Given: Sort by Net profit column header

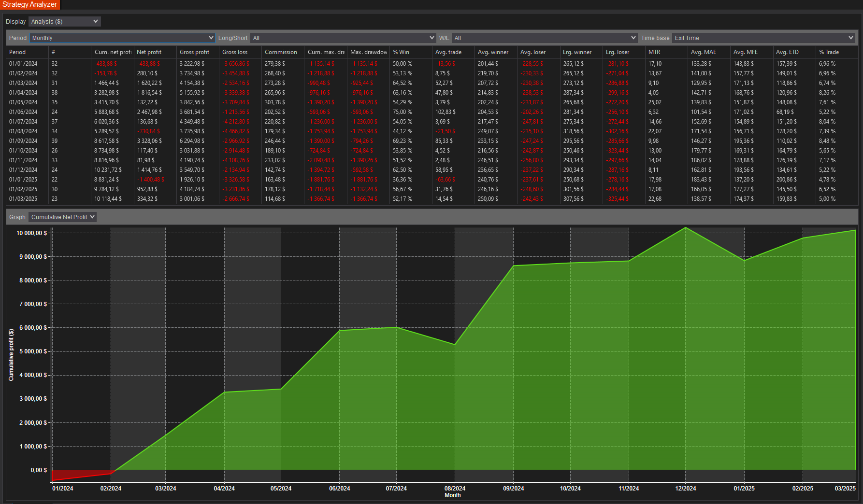Looking at the screenshot, I should (155, 52).
